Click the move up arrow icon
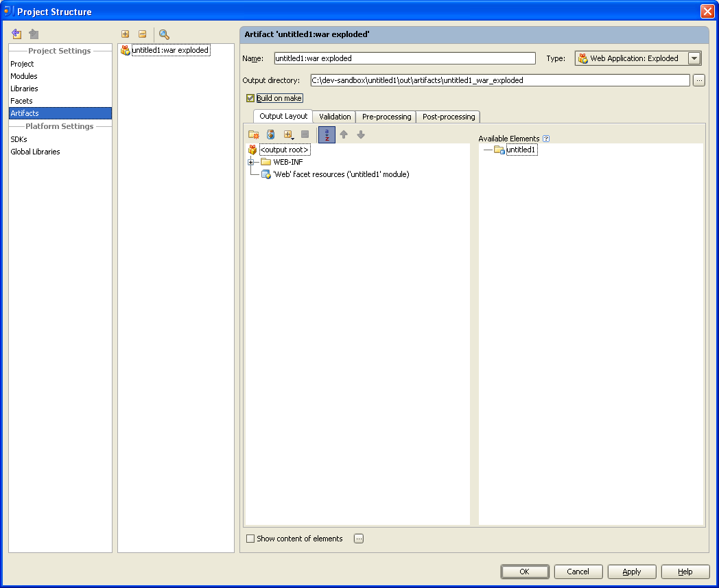 (x=344, y=134)
